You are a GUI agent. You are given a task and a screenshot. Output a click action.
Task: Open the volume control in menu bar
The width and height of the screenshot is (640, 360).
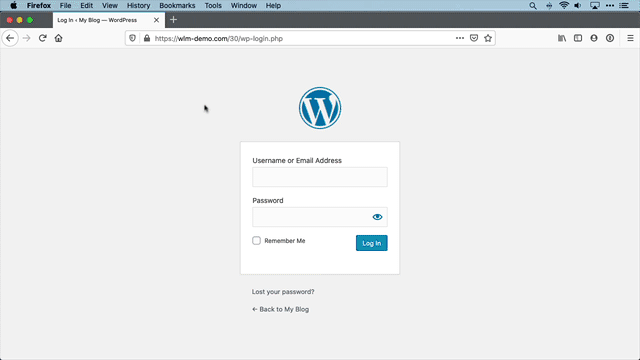578,6
